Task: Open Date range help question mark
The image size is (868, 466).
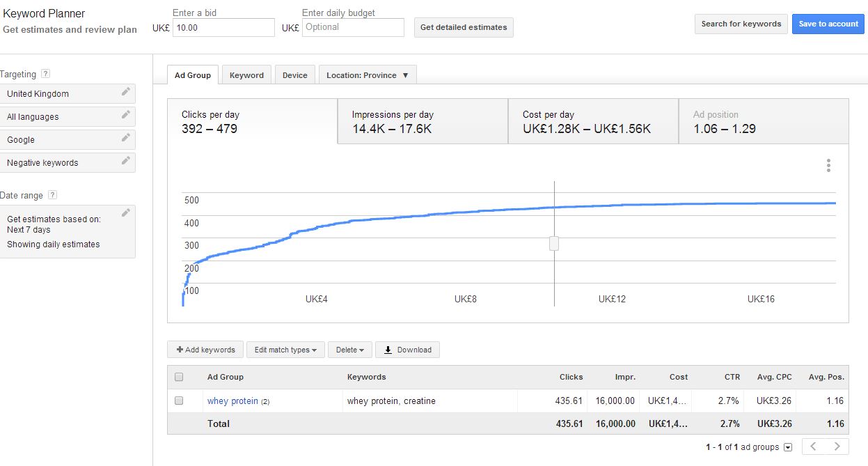Action: (52, 196)
